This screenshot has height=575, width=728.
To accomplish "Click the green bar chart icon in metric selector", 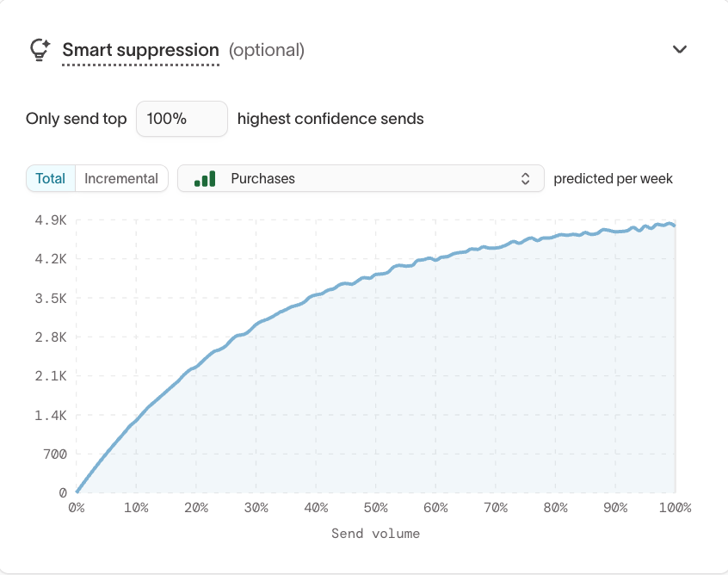I will pos(204,178).
